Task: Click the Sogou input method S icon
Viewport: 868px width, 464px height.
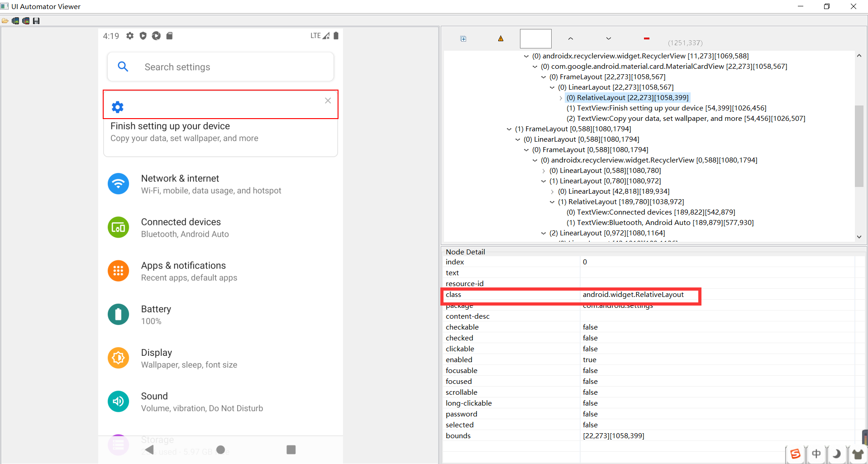Action: click(795, 454)
